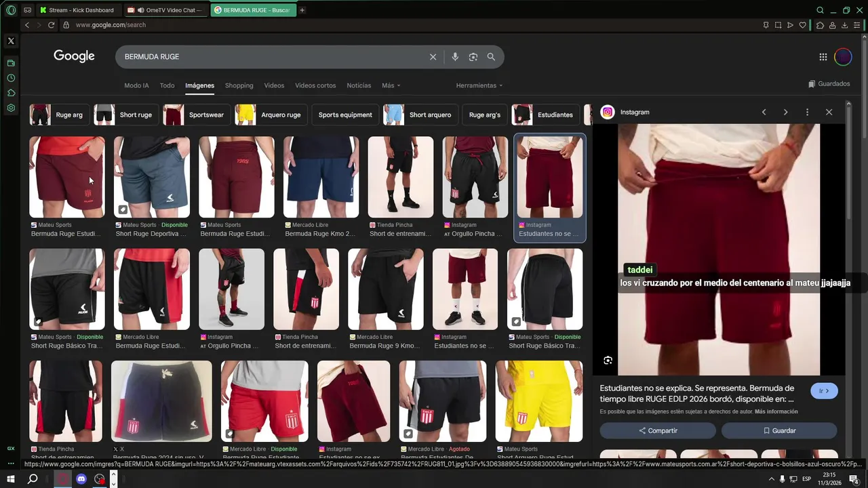Screen dimensions: 868x488
Task: Open the X (Twitter) sidebar panel
Action: click(x=11, y=41)
